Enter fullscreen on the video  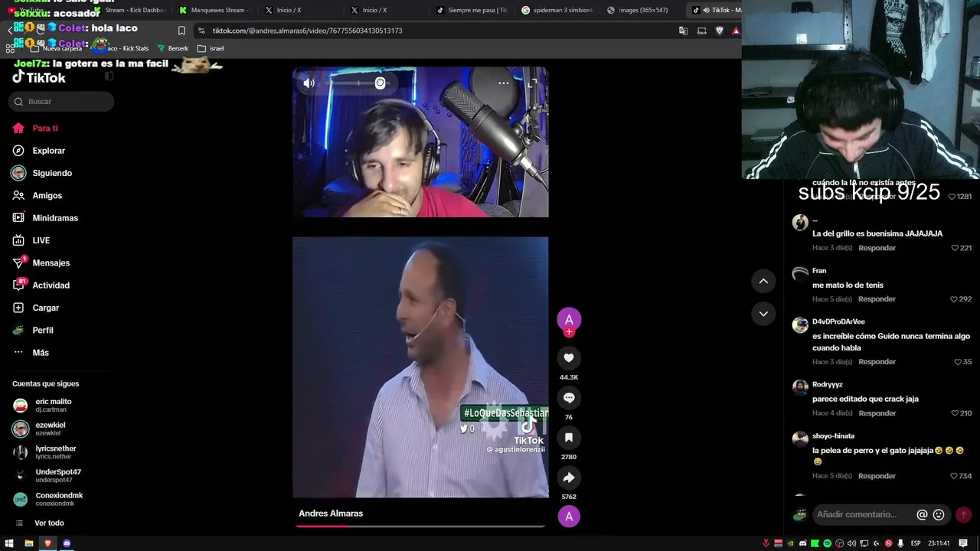tap(533, 83)
